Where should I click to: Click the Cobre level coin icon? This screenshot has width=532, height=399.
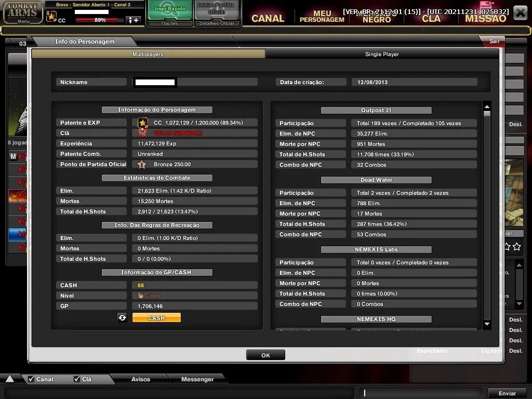point(140,296)
